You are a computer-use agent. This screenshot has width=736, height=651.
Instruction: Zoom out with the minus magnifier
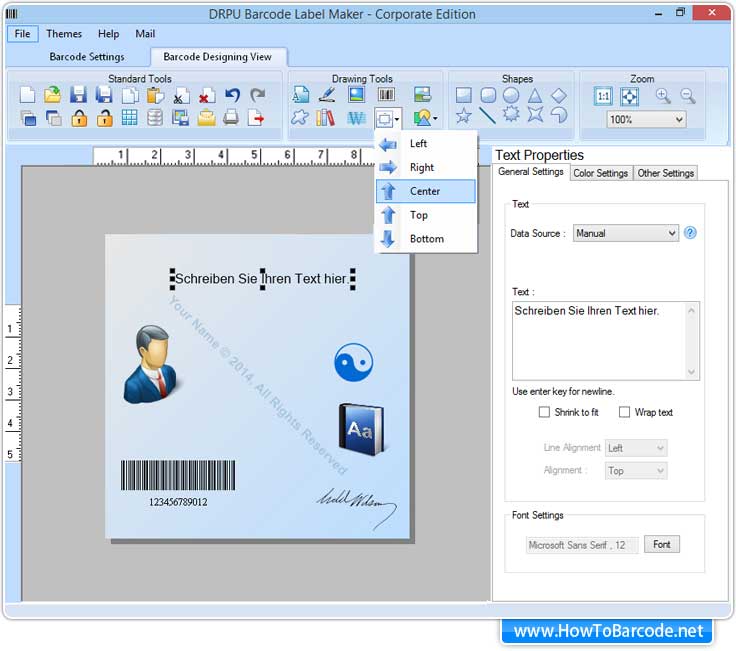pyautogui.click(x=688, y=96)
